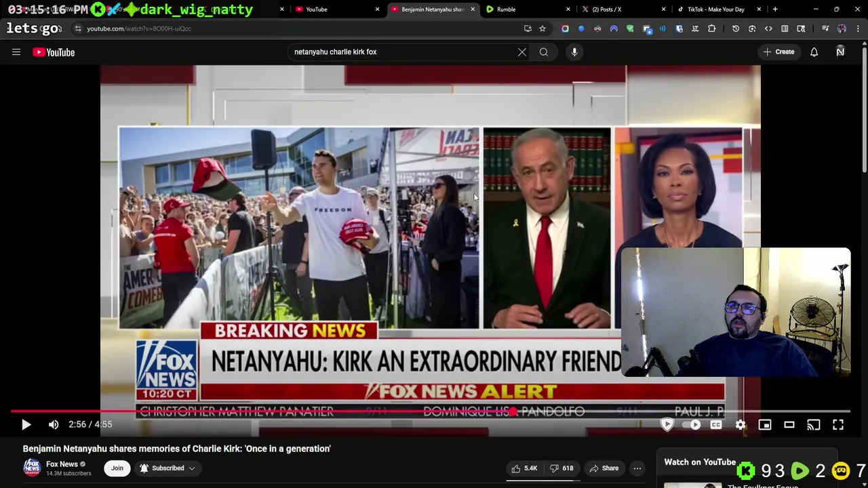This screenshot has height=488, width=868.
Task: Like the video with 5.4K likes
Action: pos(525,468)
